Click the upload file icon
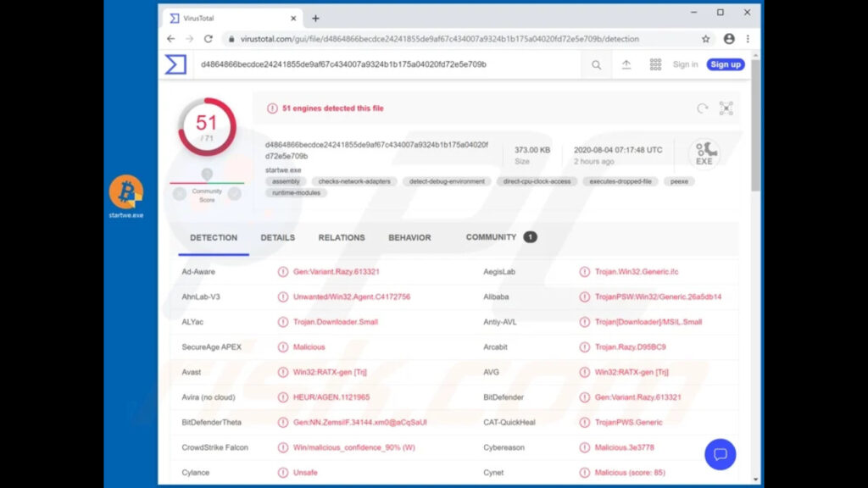The height and width of the screenshot is (488, 868). (x=626, y=64)
